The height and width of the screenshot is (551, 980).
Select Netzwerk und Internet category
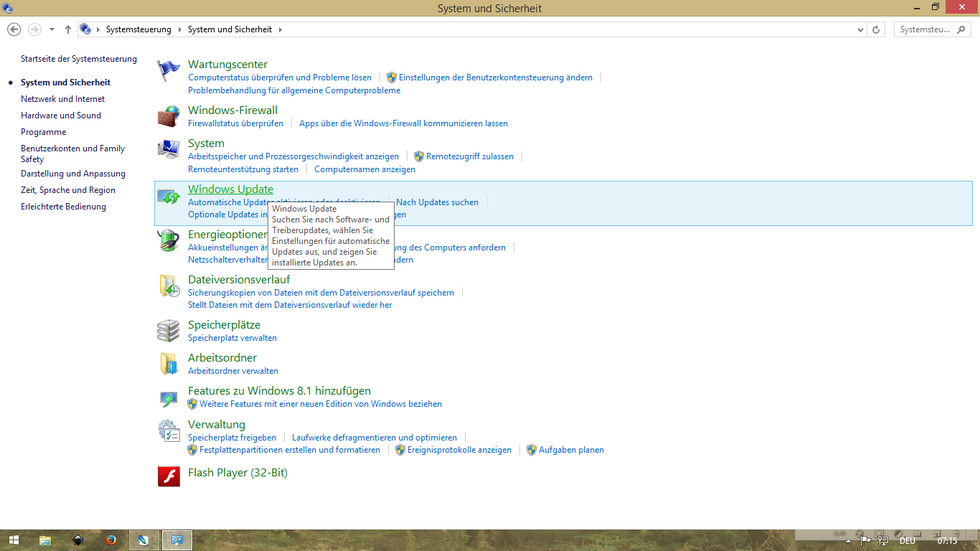point(63,99)
